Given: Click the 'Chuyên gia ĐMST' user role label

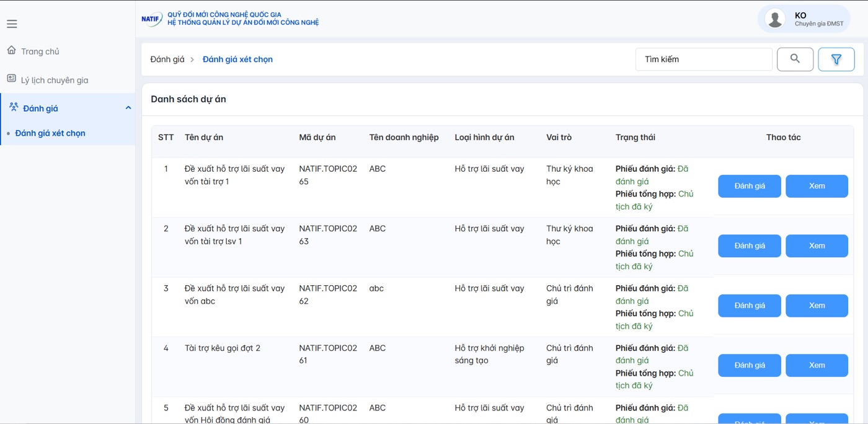Looking at the screenshot, I should pyautogui.click(x=819, y=24).
